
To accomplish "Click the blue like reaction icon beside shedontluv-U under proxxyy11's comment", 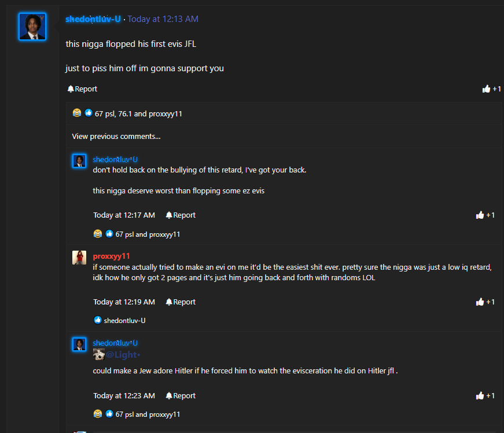I will pos(98,320).
